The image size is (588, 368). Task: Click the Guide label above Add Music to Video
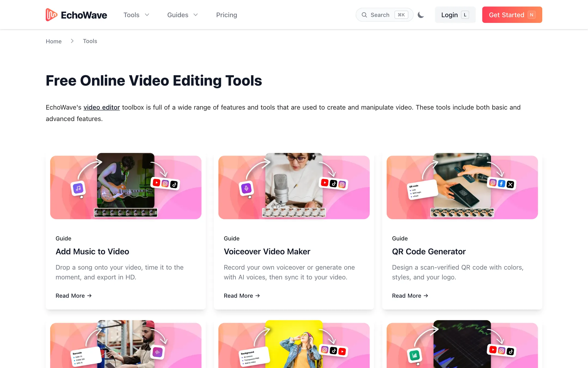coord(63,239)
